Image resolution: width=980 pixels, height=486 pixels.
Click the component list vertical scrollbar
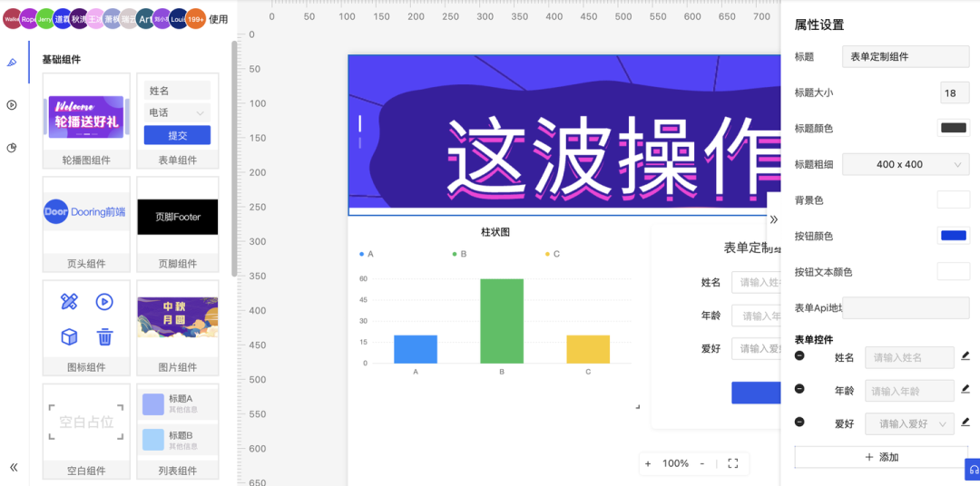[234, 159]
